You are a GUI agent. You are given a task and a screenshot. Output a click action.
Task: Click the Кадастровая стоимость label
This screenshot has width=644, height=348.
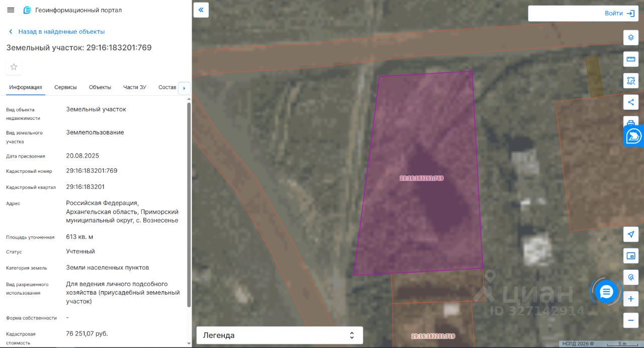21,338
